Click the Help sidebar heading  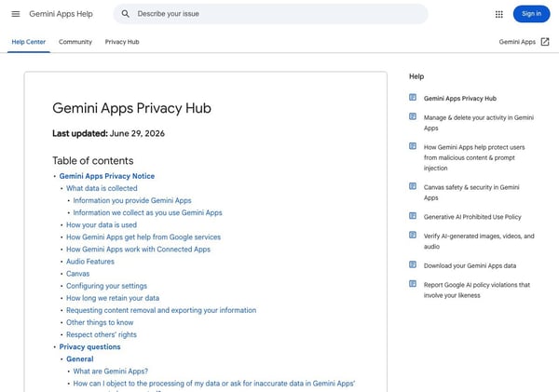[x=416, y=76]
